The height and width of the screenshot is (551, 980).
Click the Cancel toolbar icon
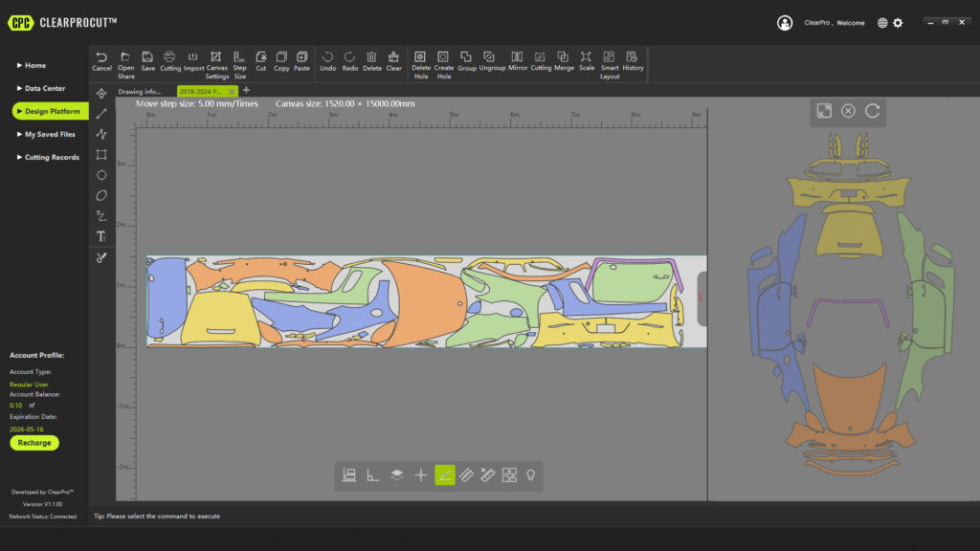point(101,61)
